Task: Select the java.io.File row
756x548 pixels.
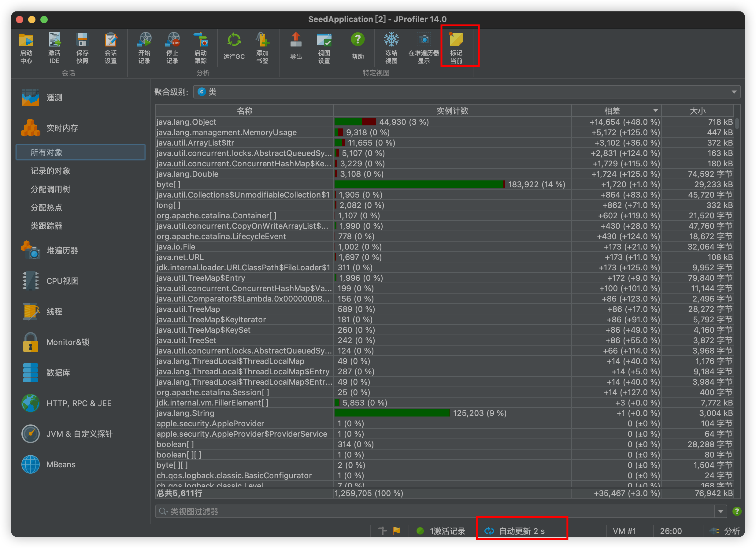Action: 445,247
